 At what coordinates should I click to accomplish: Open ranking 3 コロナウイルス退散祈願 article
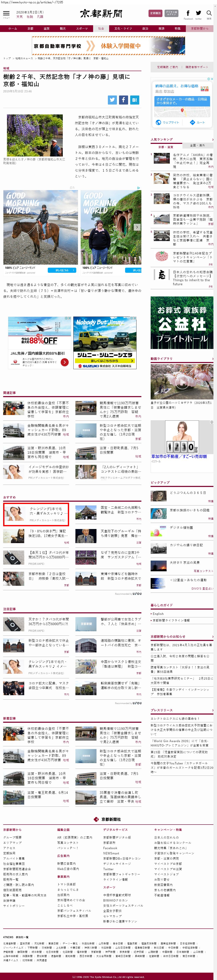(193, 201)
